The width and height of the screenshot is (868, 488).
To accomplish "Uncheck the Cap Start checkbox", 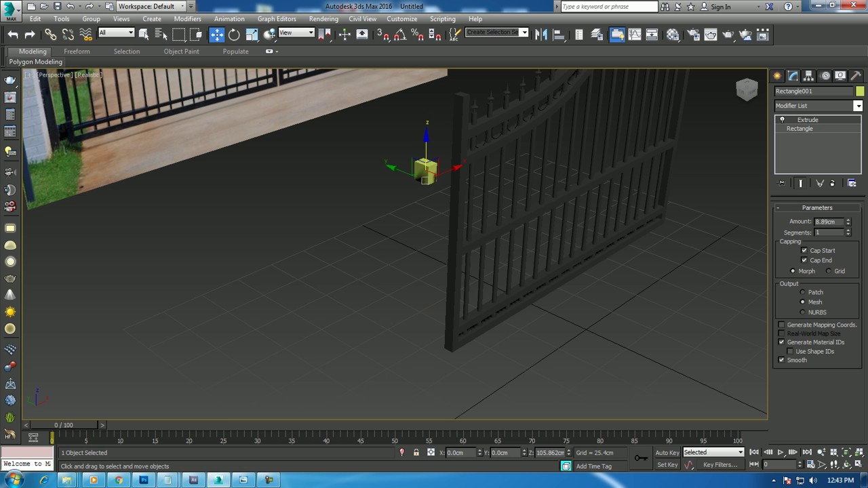I will 804,251.
